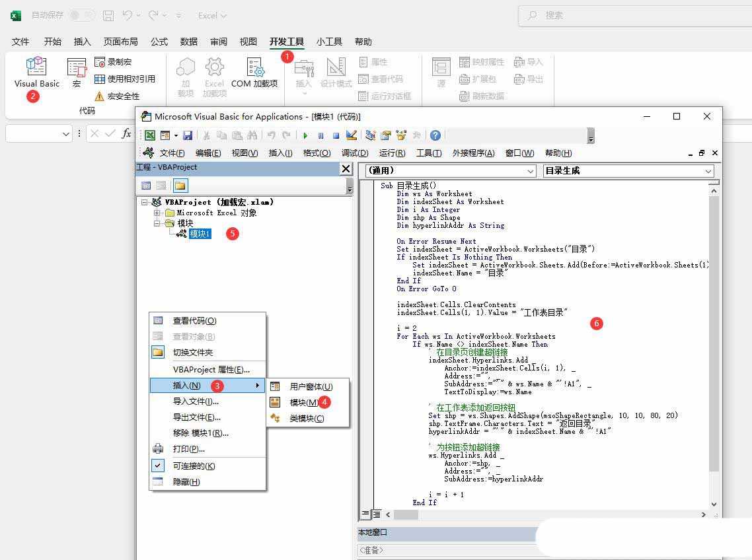Click COM 加载项 icon in ribbon

click(254, 71)
